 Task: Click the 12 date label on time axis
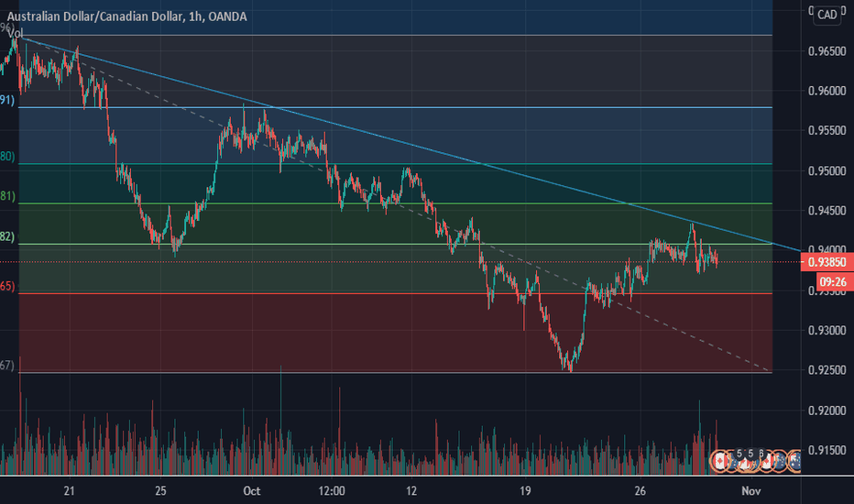[x=411, y=491]
